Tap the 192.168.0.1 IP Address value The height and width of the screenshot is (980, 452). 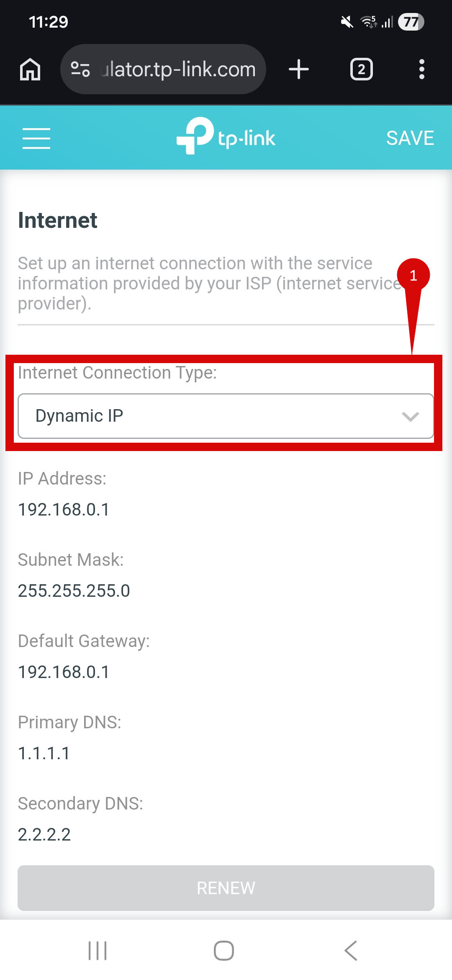click(x=64, y=510)
